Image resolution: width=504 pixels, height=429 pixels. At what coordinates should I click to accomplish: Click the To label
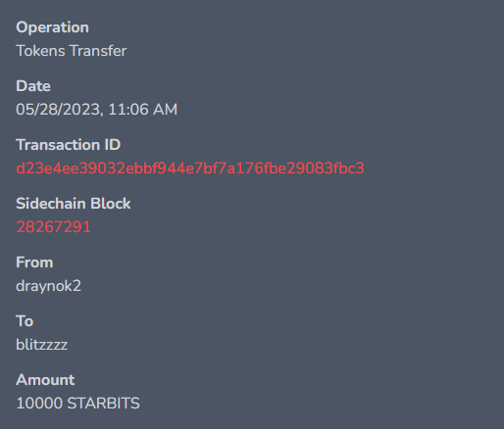pos(25,321)
